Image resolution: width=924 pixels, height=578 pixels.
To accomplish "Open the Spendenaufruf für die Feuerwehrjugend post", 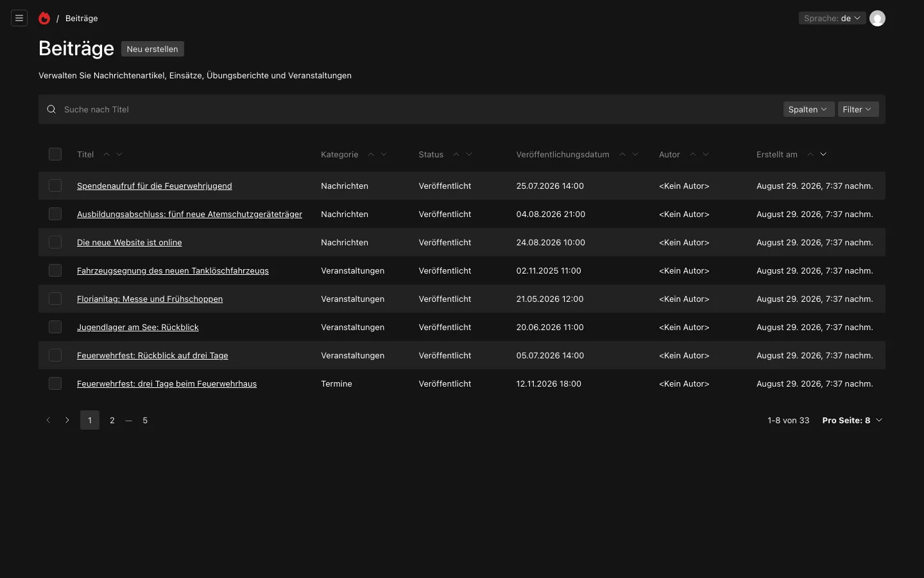I will click(x=155, y=186).
